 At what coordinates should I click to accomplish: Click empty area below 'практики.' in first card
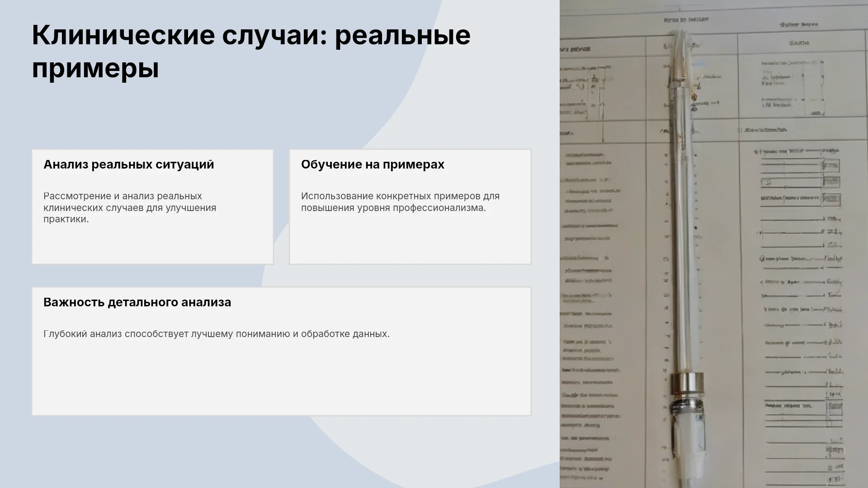152,244
